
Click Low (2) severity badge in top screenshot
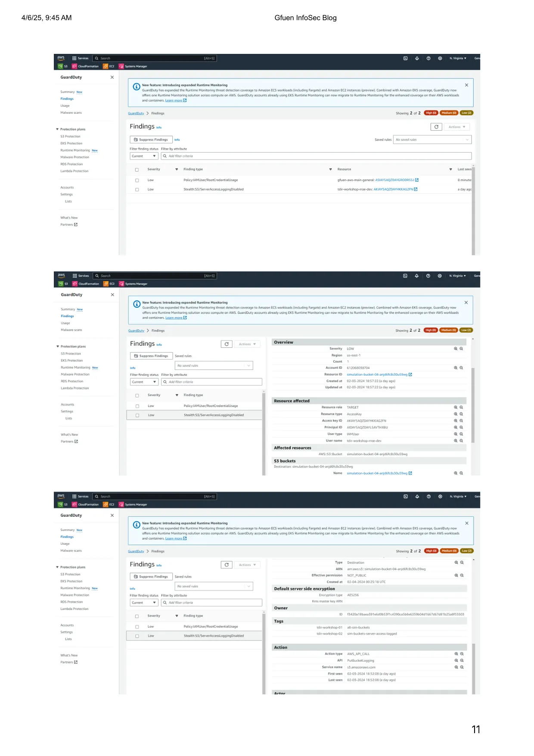pyautogui.click(x=466, y=113)
